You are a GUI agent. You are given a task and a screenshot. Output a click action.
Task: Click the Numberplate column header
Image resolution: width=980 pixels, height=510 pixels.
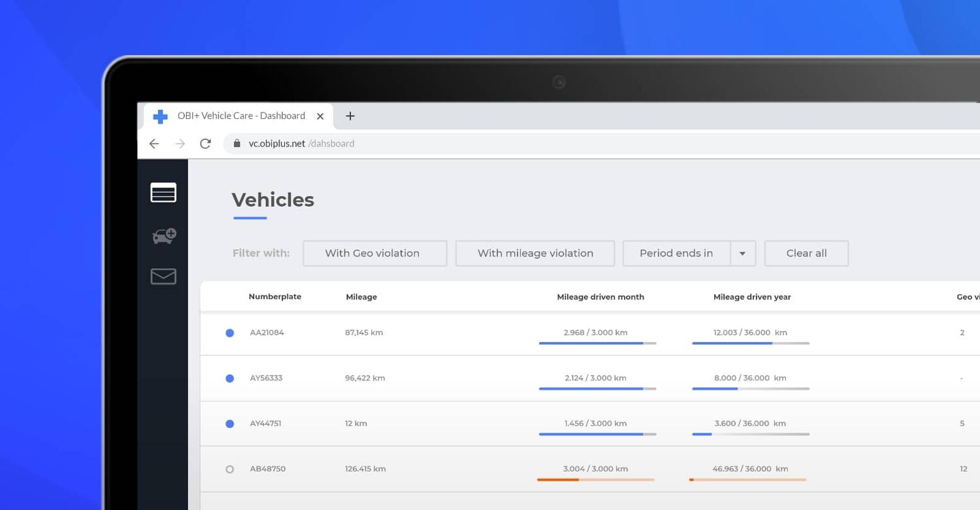(x=275, y=296)
